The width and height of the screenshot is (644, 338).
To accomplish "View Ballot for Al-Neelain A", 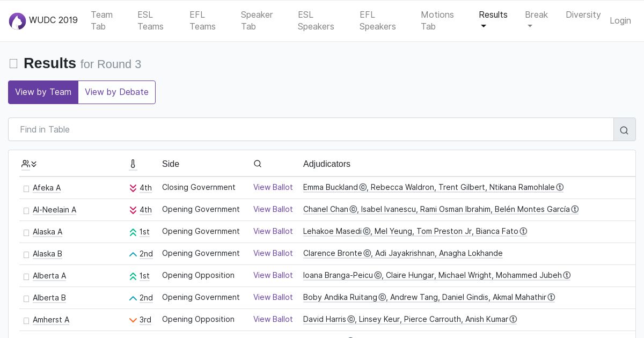I will (x=273, y=209).
